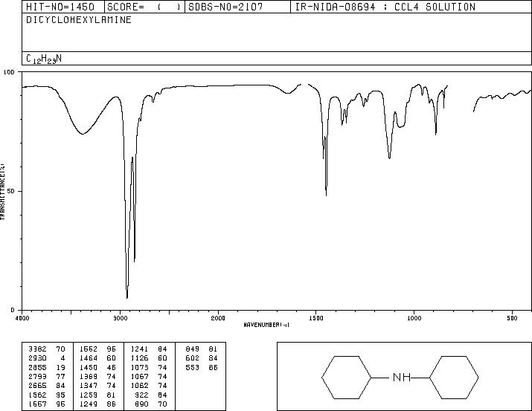Click the 0 tick label on transmittance axis
This screenshot has width=532, height=411.
(13, 310)
